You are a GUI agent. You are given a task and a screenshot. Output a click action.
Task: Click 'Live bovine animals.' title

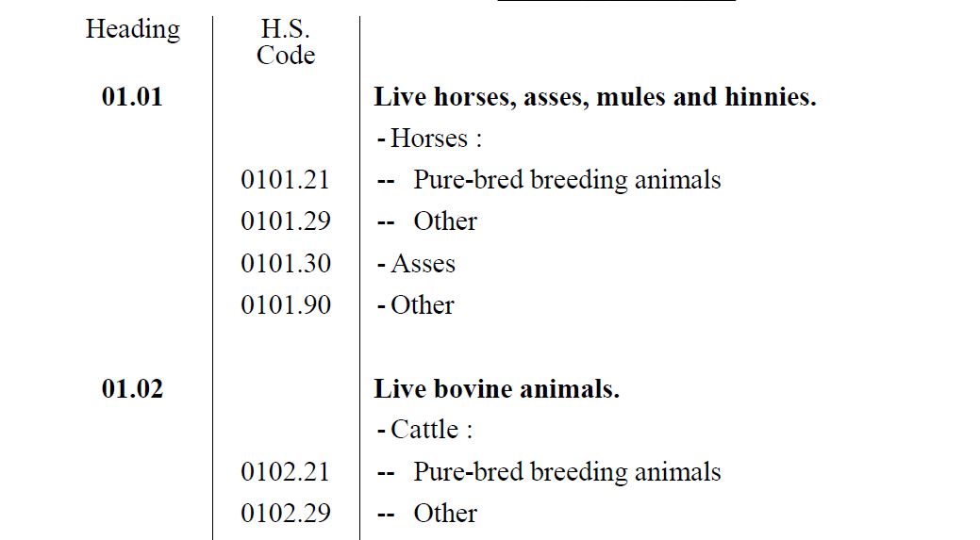click(497, 388)
